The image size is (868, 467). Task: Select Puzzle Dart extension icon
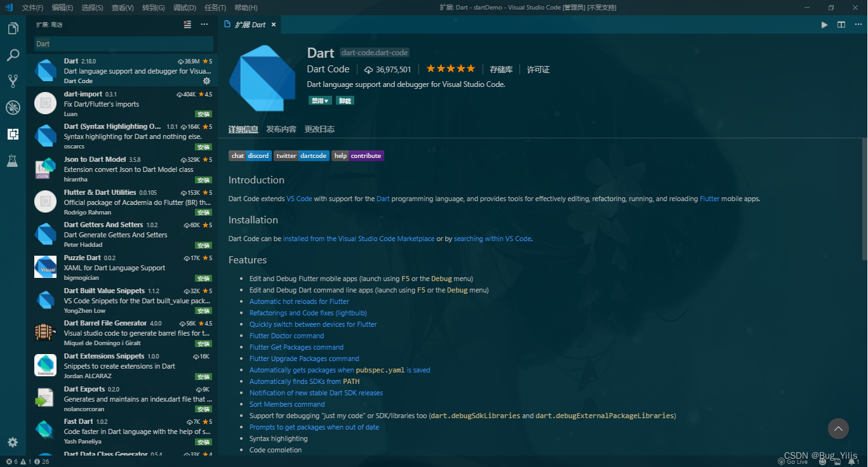[45, 267]
